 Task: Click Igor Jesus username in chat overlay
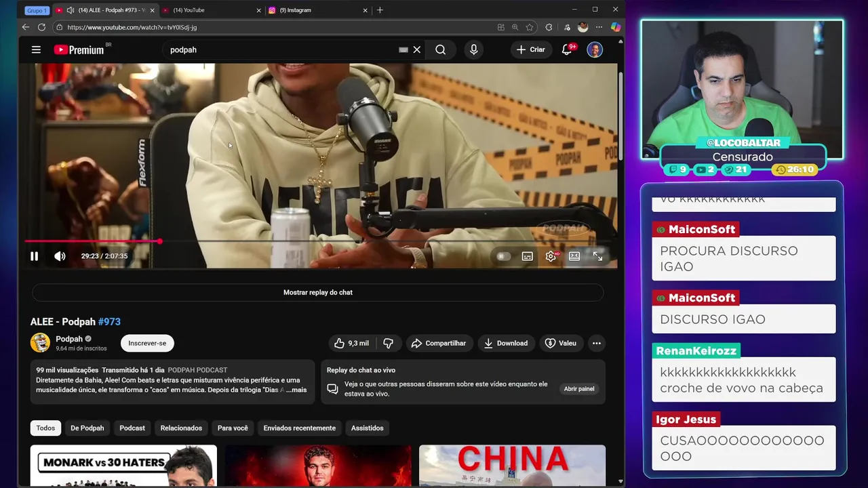tap(686, 420)
